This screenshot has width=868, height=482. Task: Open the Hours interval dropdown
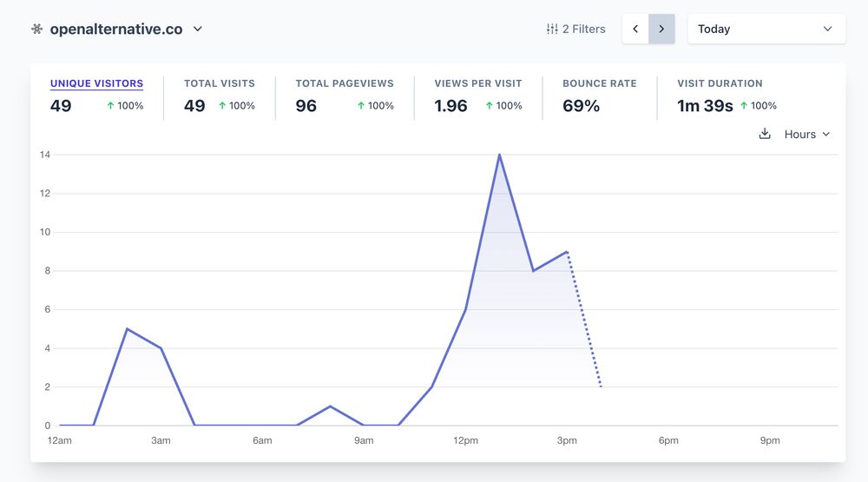[x=806, y=134]
